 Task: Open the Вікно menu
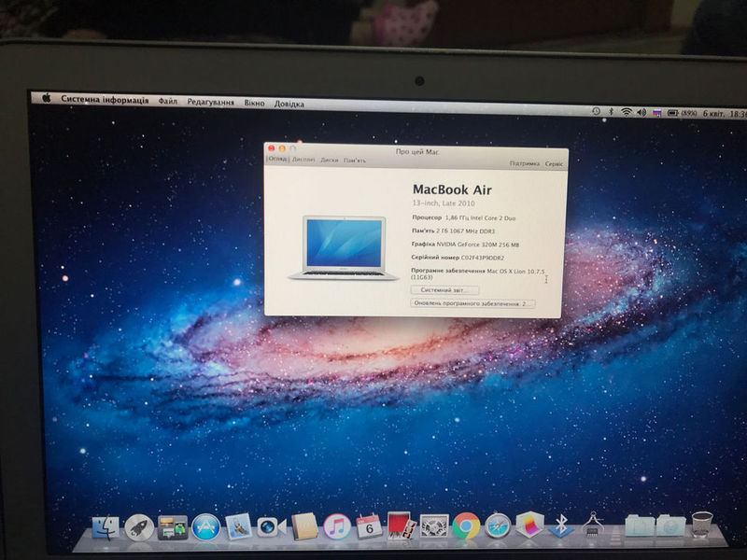point(254,103)
